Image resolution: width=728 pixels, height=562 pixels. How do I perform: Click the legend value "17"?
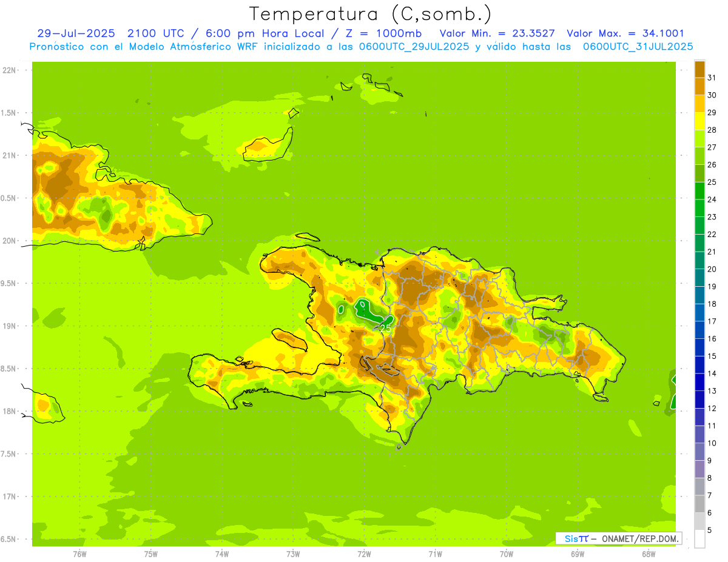tap(712, 321)
